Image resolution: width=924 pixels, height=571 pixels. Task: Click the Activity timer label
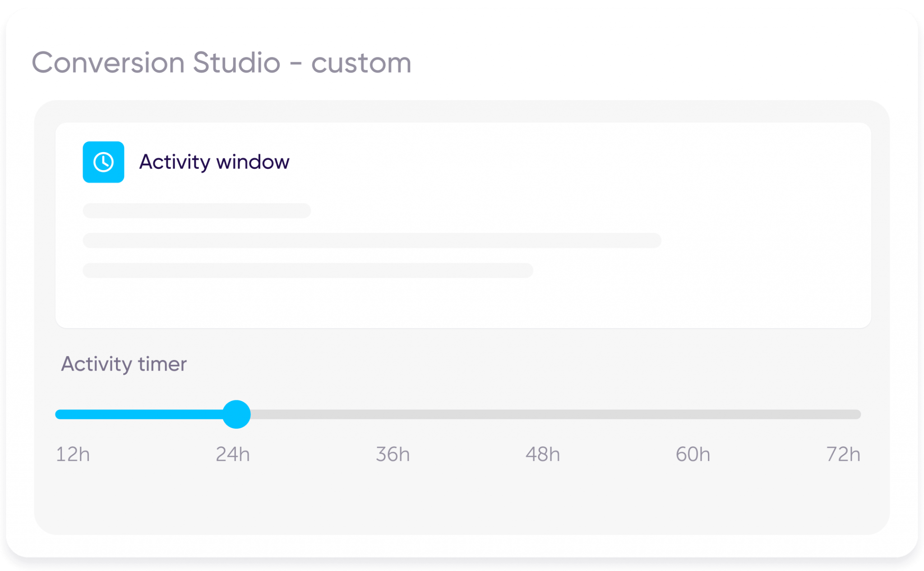124,364
